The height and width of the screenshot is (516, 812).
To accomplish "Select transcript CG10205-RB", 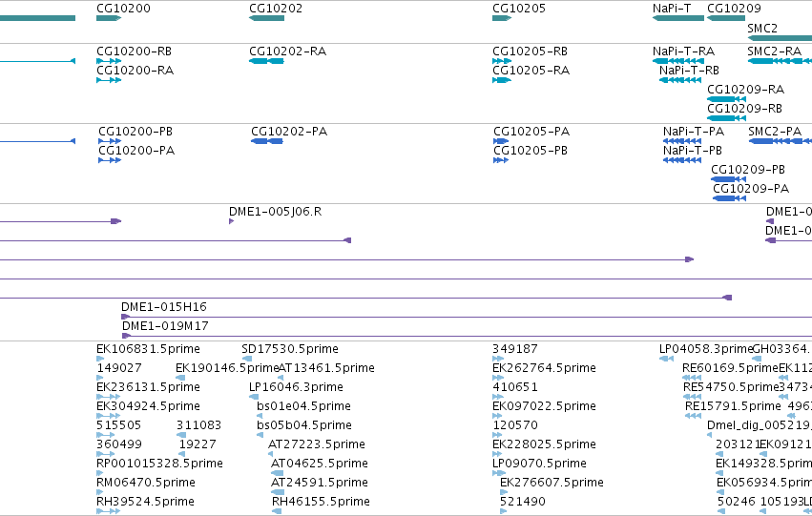I will tap(502, 61).
